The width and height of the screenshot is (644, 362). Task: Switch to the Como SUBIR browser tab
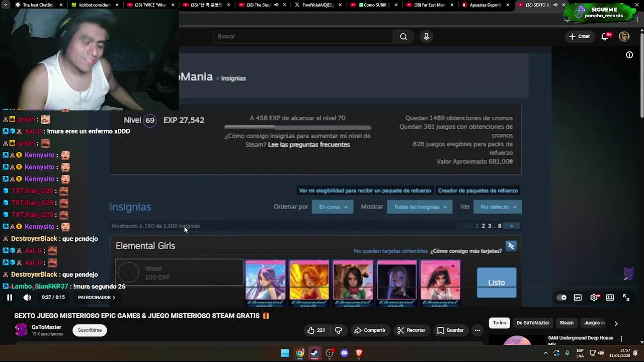point(375,5)
